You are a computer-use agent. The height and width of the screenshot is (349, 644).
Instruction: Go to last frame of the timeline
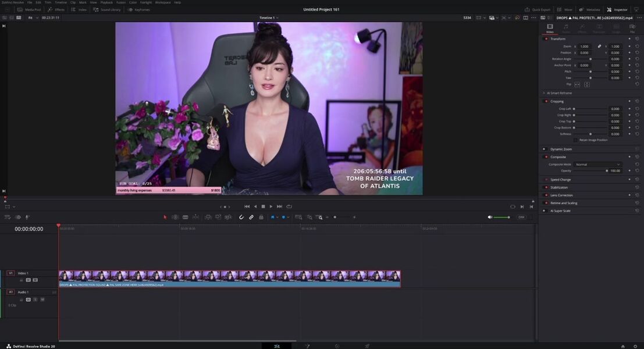pyautogui.click(x=280, y=206)
